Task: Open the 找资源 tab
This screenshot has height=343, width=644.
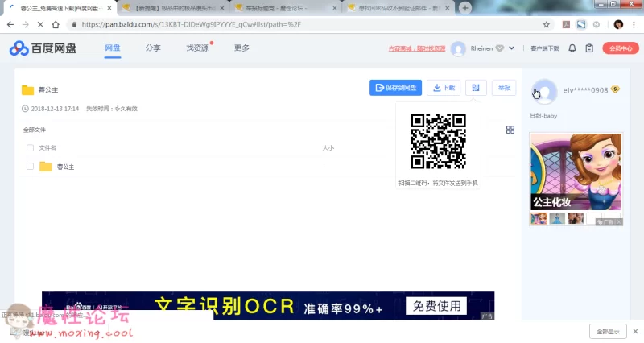Action: [x=197, y=48]
